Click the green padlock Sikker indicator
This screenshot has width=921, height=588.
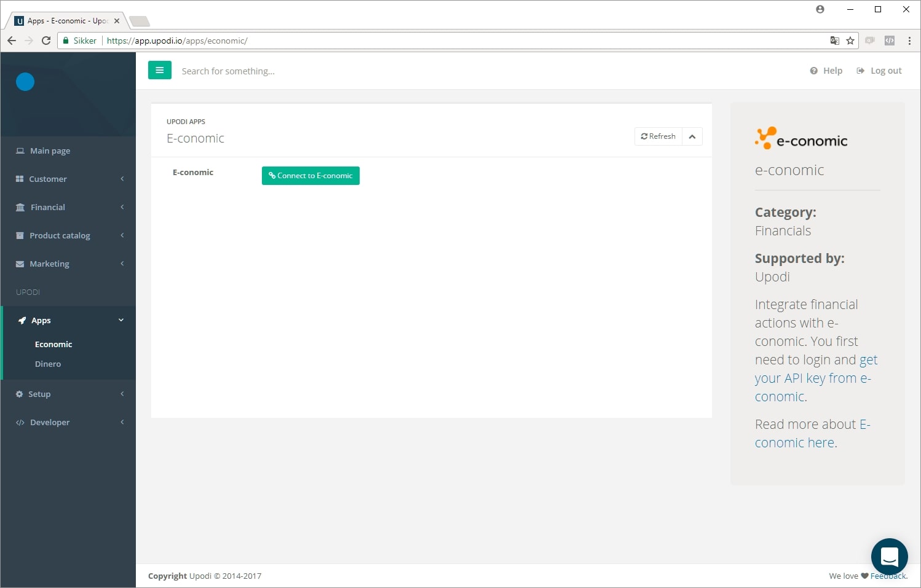pos(80,41)
